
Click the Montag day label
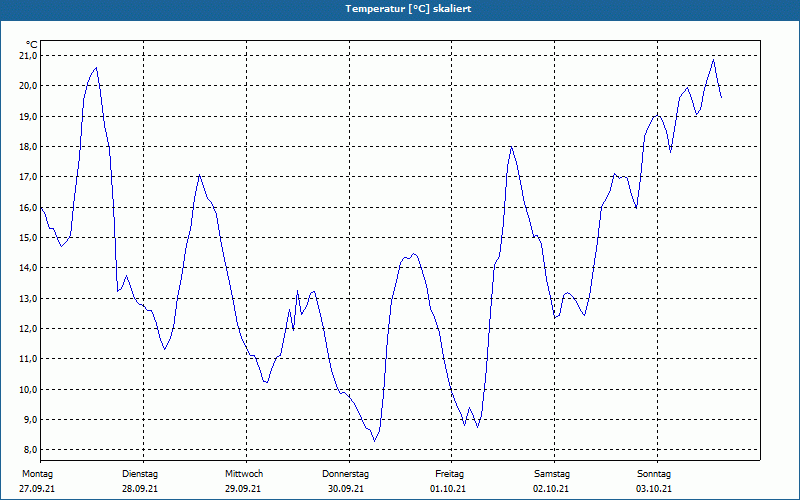(x=37, y=474)
